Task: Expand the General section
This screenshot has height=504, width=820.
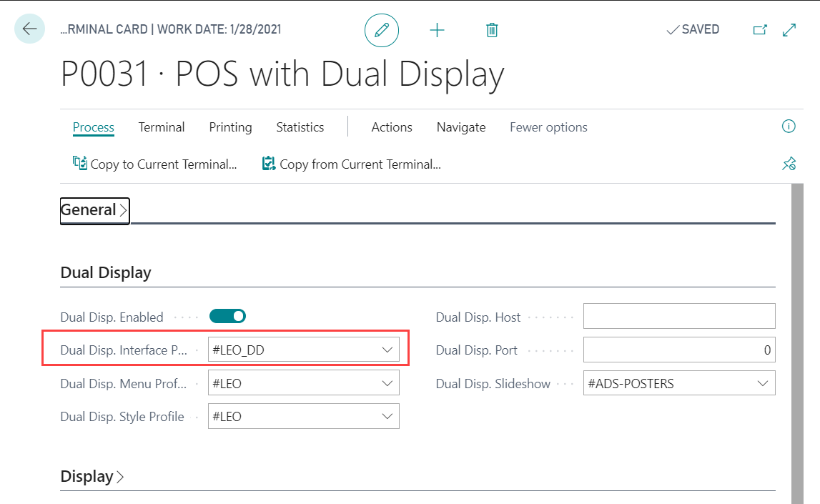Action: (94, 210)
